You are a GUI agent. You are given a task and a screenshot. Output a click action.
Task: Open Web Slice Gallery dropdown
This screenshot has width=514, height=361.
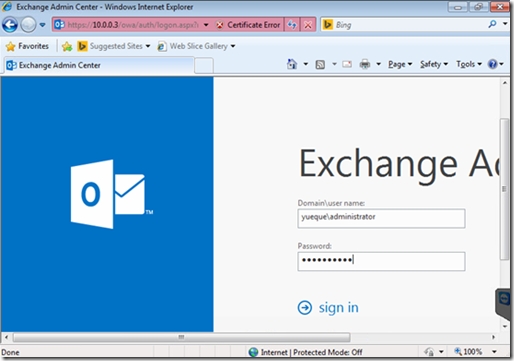[x=197, y=46]
